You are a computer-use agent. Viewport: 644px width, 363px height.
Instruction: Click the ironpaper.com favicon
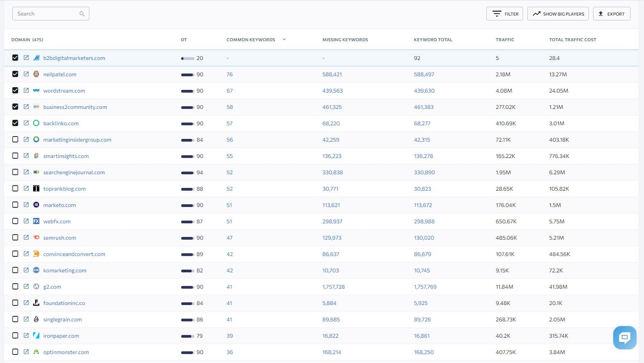pyautogui.click(x=36, y=335)
